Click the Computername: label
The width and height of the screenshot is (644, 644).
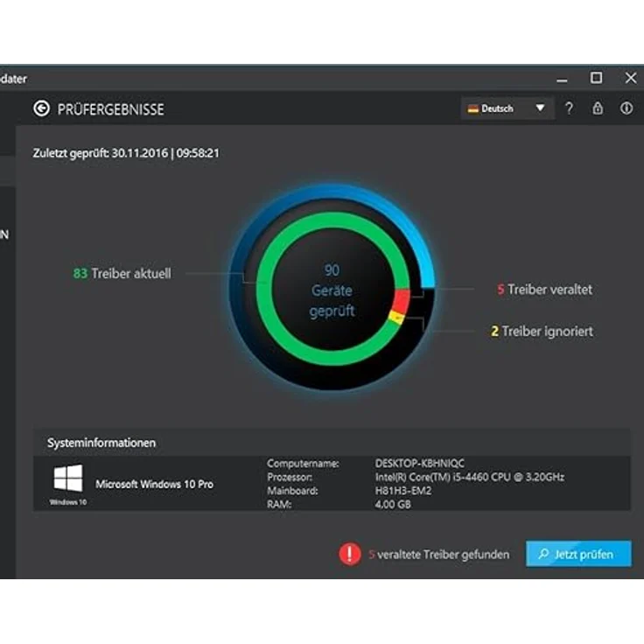tap(303, 463)
